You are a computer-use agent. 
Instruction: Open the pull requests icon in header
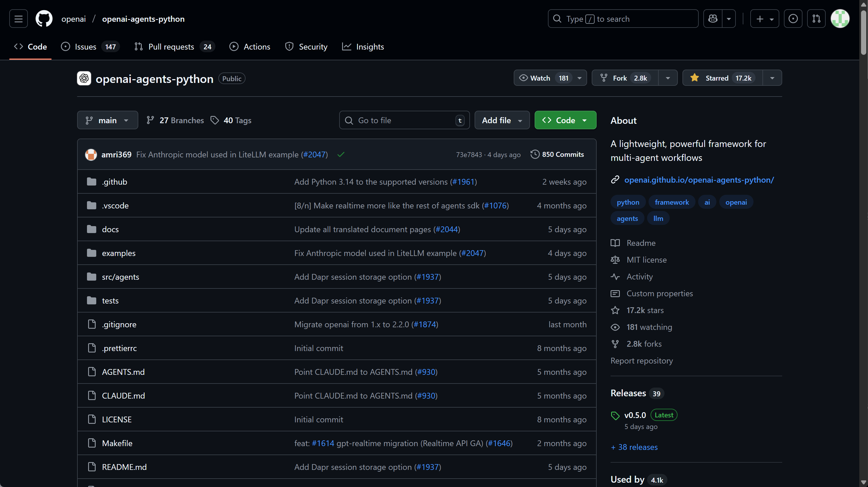click(x=816, y=19)
